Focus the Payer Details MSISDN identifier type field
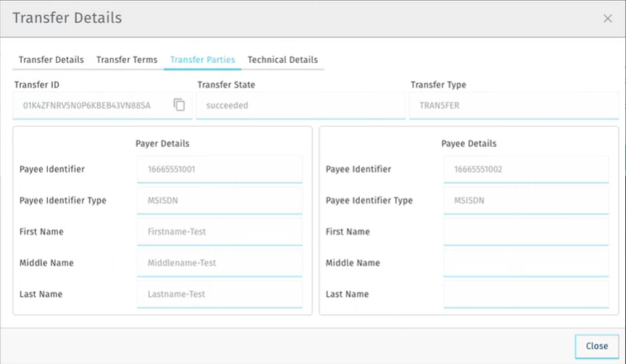Image resolution: width=626 pixels, height=364 pixels. 219,200
